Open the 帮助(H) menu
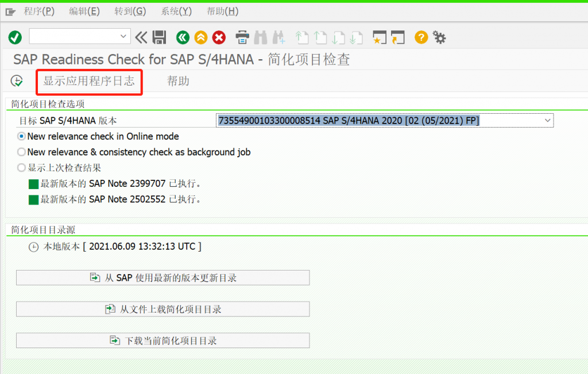The width and height of the screenshot is (588, 374). pos(222,11)
